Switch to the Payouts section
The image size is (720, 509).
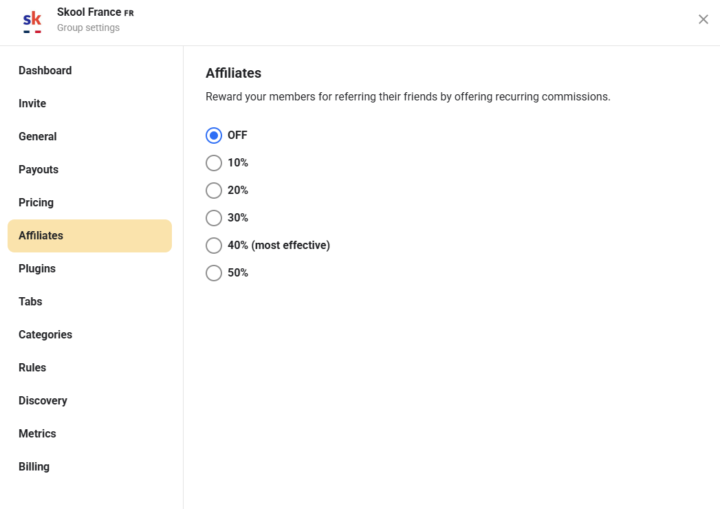[x=38, y=170]
